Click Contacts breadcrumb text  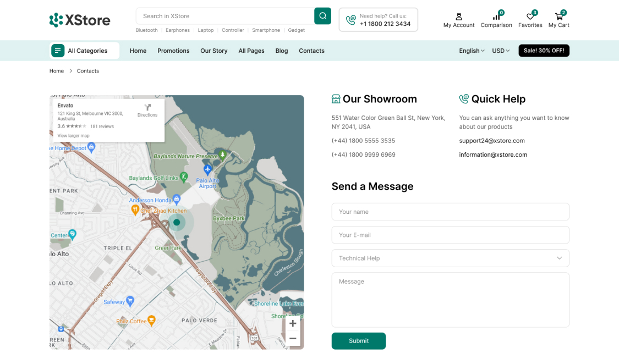87,71
